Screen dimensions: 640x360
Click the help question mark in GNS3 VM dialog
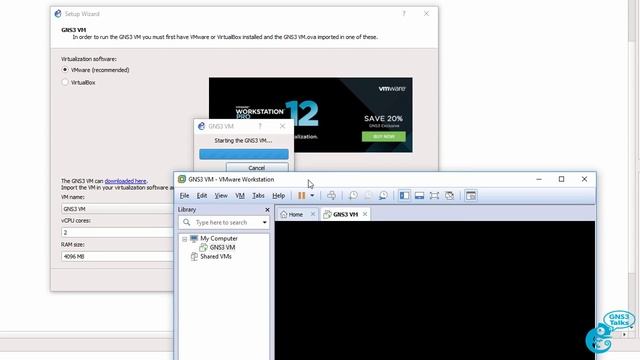[x=260, y=126]
